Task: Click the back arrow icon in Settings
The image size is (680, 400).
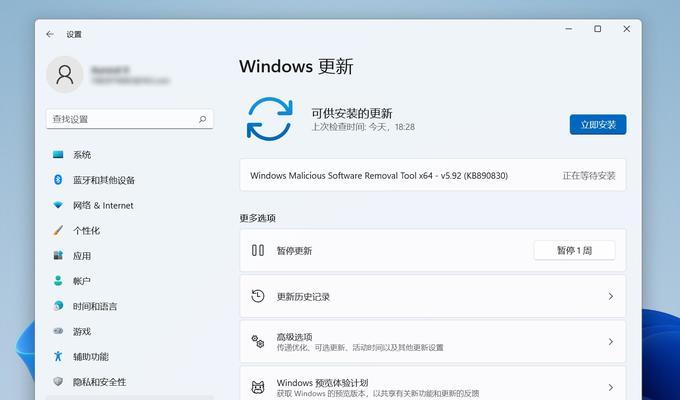Action: tap(50, 34)
